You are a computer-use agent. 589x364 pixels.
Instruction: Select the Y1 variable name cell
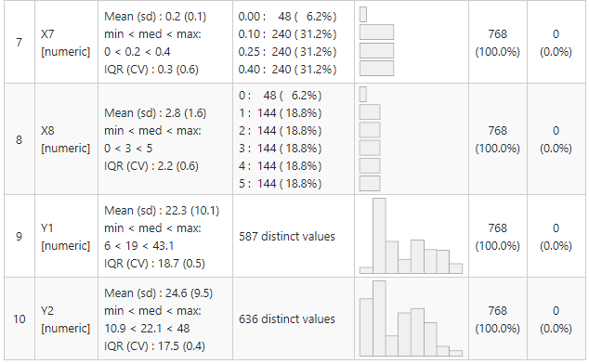point(66,236)
